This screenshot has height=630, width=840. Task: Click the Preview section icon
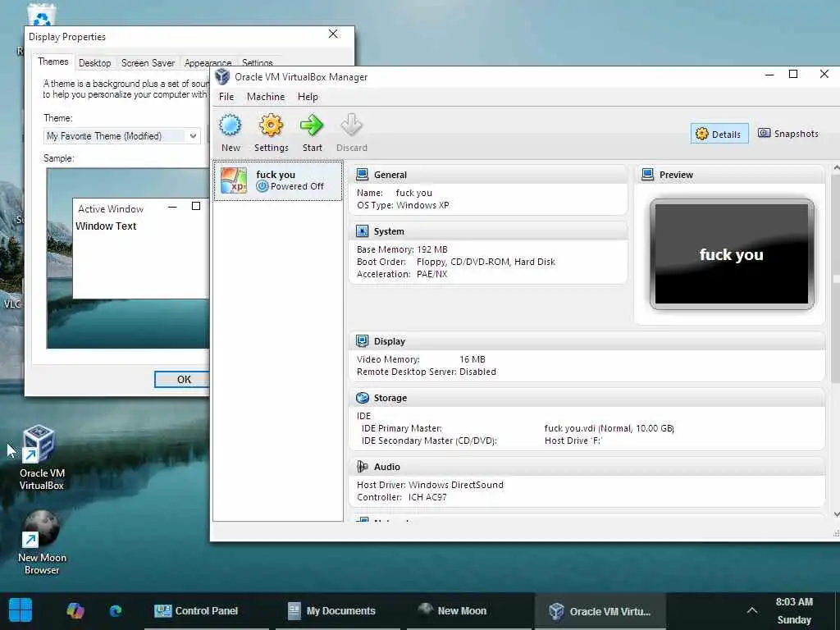coord(648,175)
